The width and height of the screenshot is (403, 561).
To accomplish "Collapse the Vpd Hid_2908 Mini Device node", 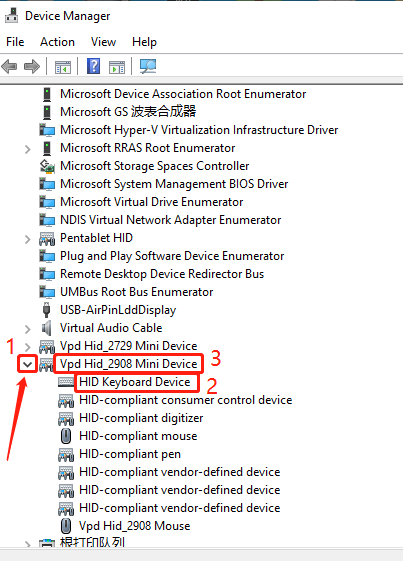I will click(x=28, y=364).
